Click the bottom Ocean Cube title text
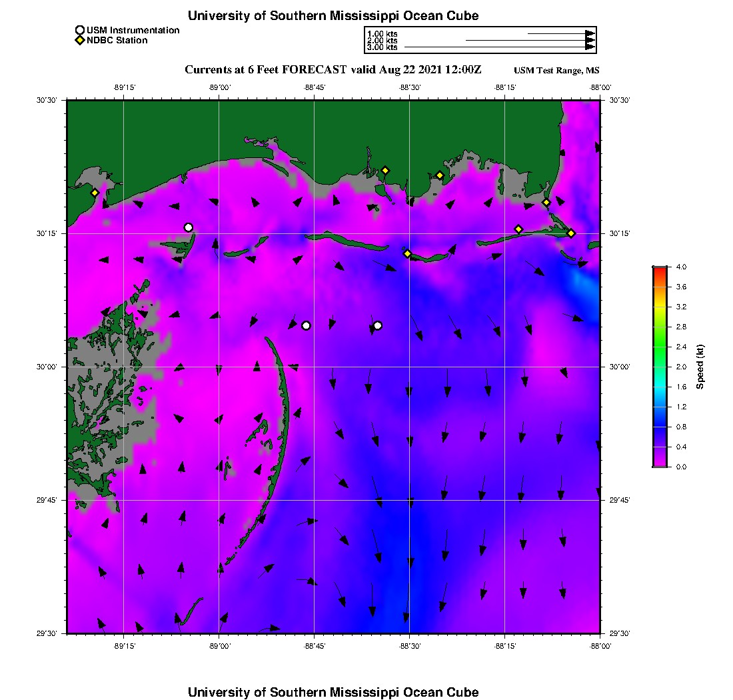This screenshot has height=700, width=733. tap(333, 692)
